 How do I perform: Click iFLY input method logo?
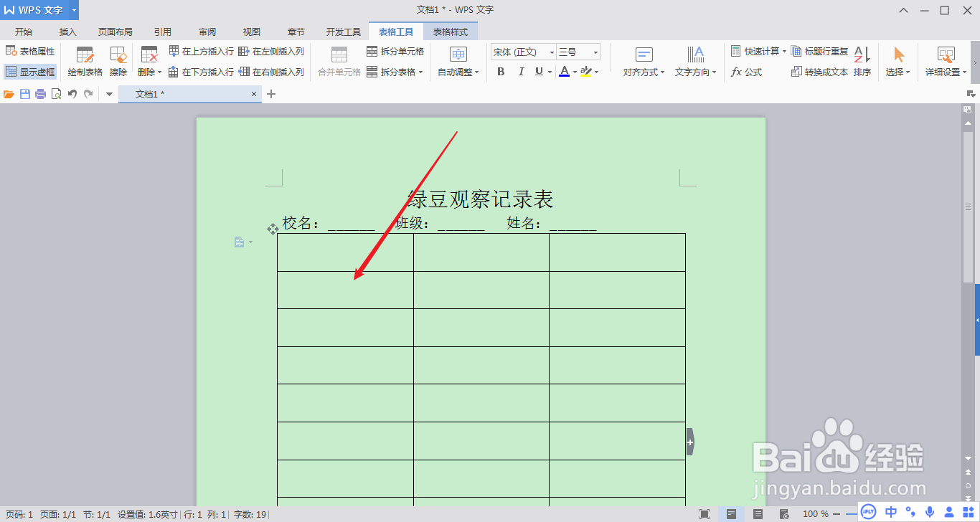pos(869,512)
